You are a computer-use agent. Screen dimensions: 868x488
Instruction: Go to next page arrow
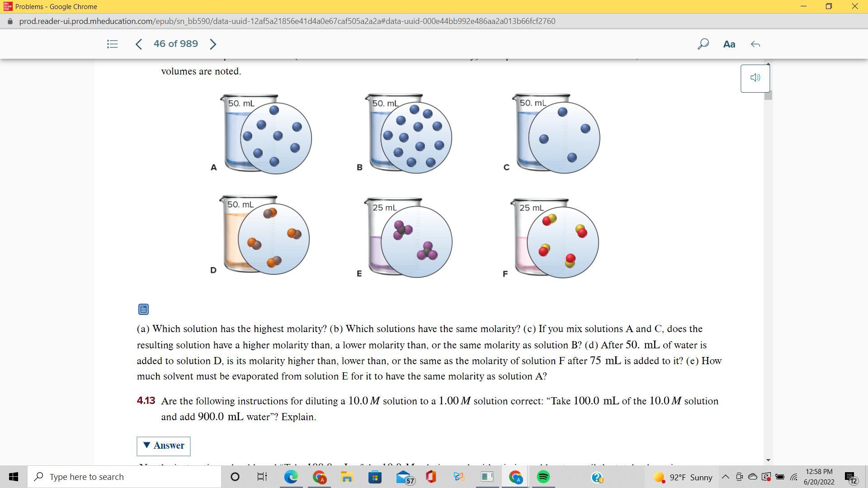(213, 44)
